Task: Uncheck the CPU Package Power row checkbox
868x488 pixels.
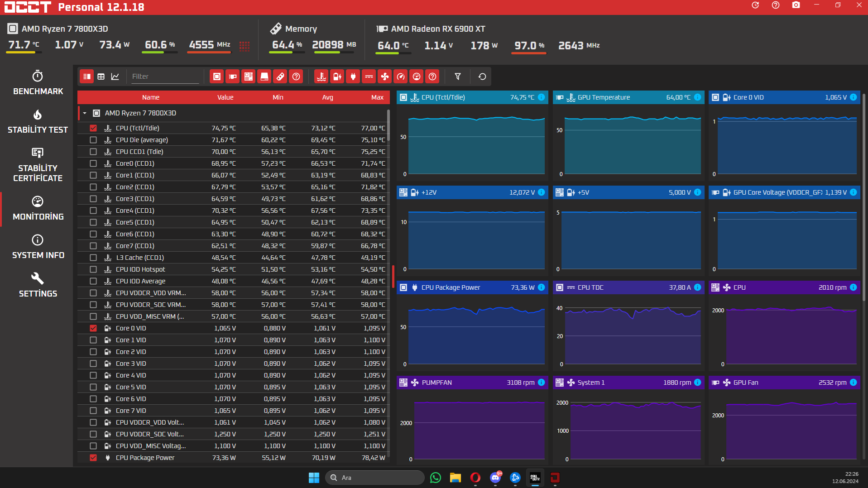Action: (x=93, y=458)
